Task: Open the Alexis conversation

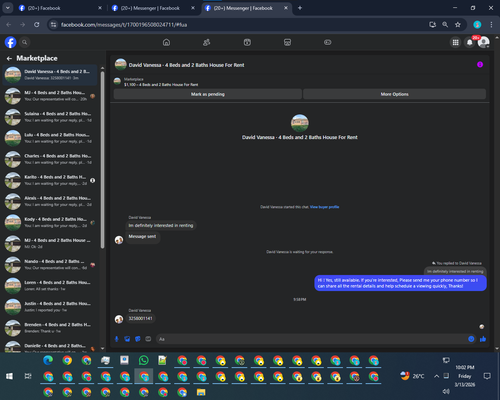Action: click(50, 201)
